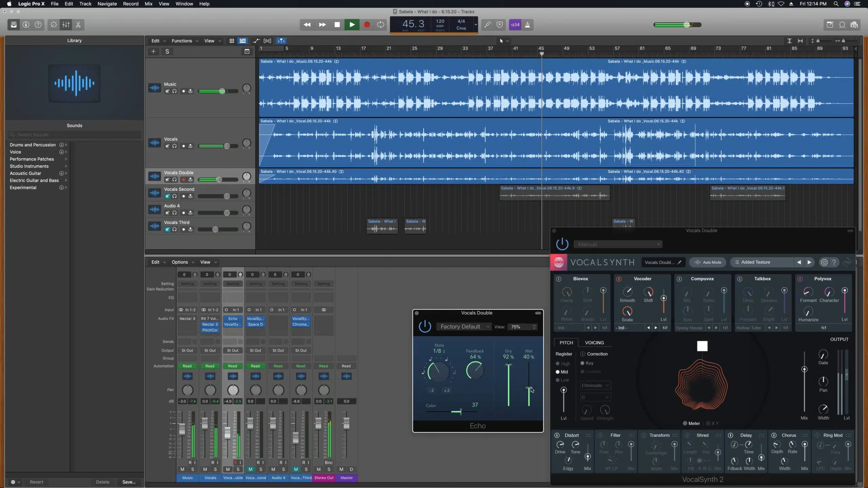The image size is (868, 488).
Task: Start playback with the green Play button
Action: click(x=352, y=25)
